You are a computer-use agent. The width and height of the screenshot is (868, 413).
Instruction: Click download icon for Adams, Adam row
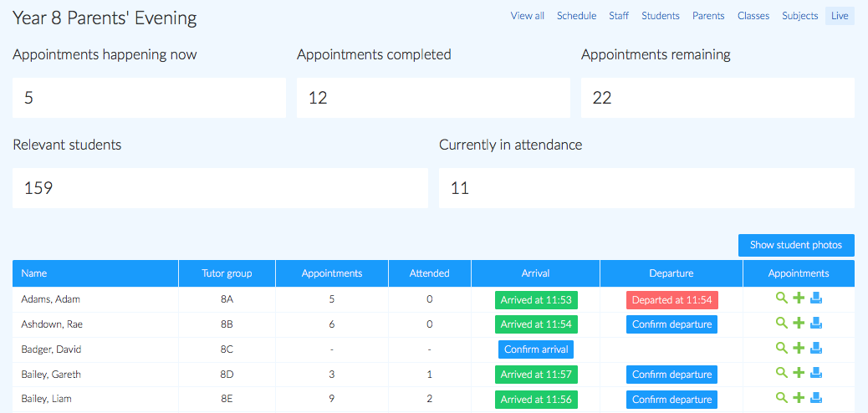816,299
